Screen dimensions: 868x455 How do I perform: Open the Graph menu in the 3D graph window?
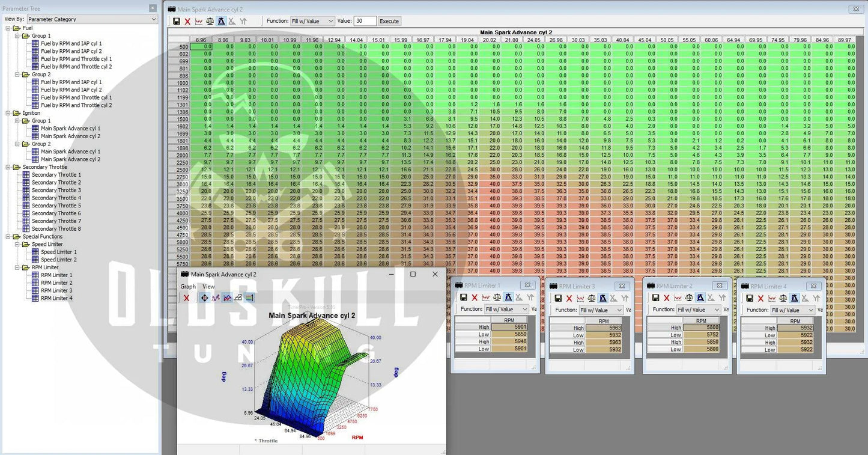click(188, 287)
